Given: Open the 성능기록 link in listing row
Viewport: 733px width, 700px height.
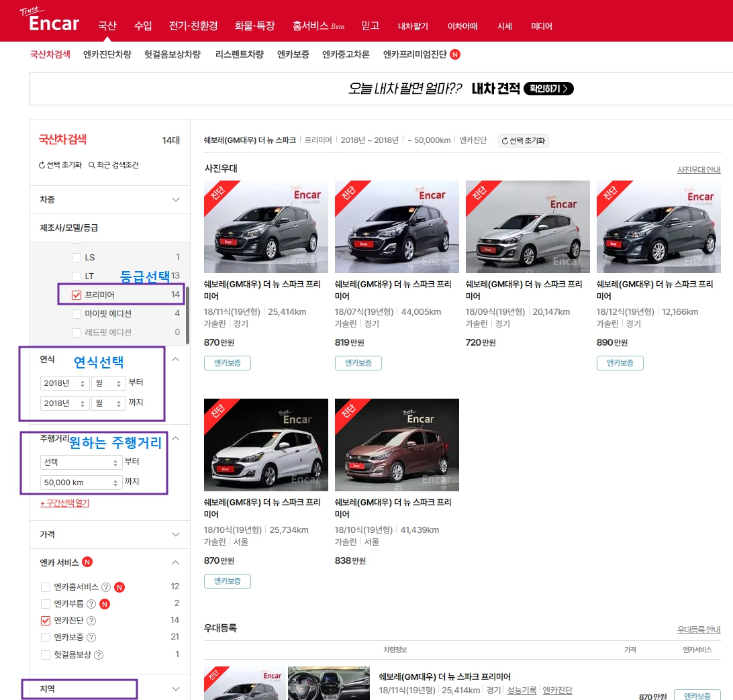Looking at the screenshot, I should pyautogui.click(x=522, y=690).
